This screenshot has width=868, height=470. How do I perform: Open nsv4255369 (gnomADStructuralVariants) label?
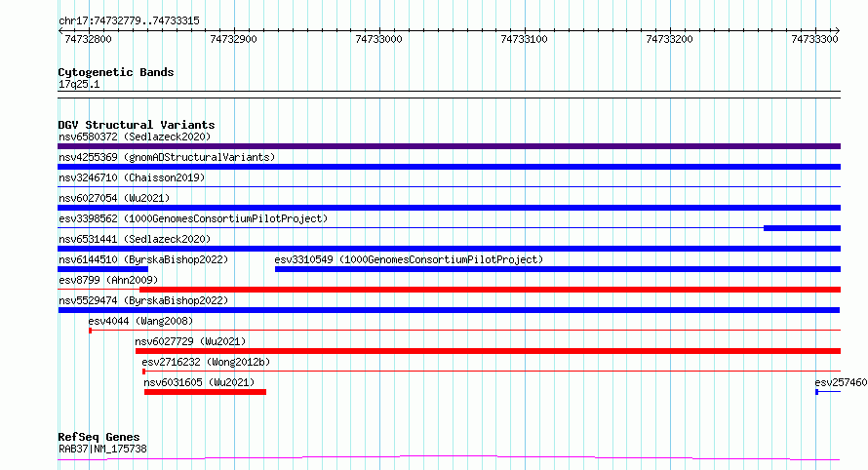[x=167, y=157]
